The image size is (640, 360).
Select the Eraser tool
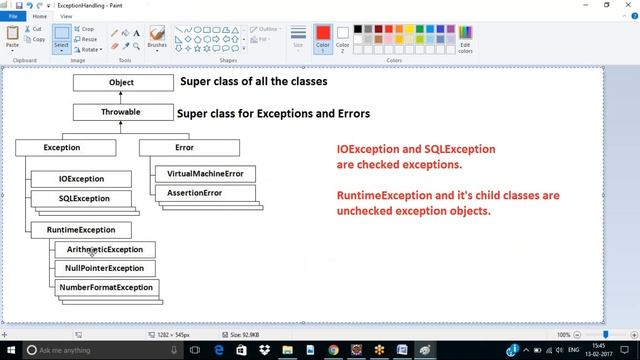tap(115, 47)
